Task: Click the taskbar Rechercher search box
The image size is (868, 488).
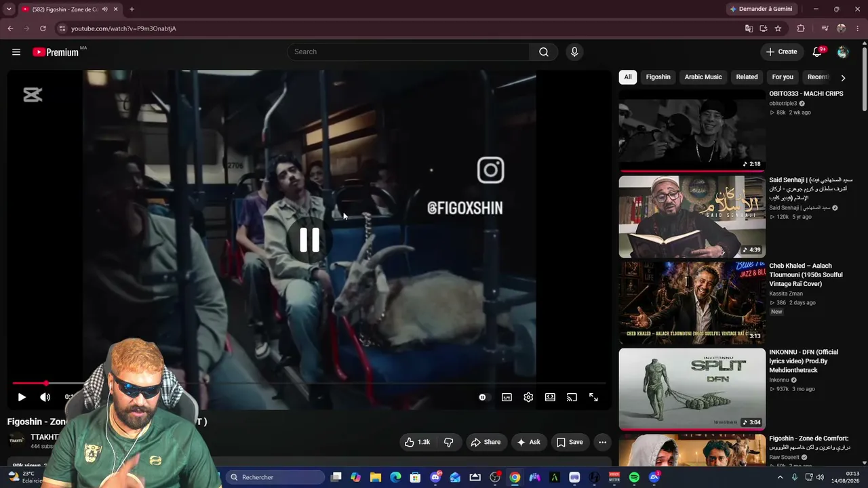Action: 275,477
